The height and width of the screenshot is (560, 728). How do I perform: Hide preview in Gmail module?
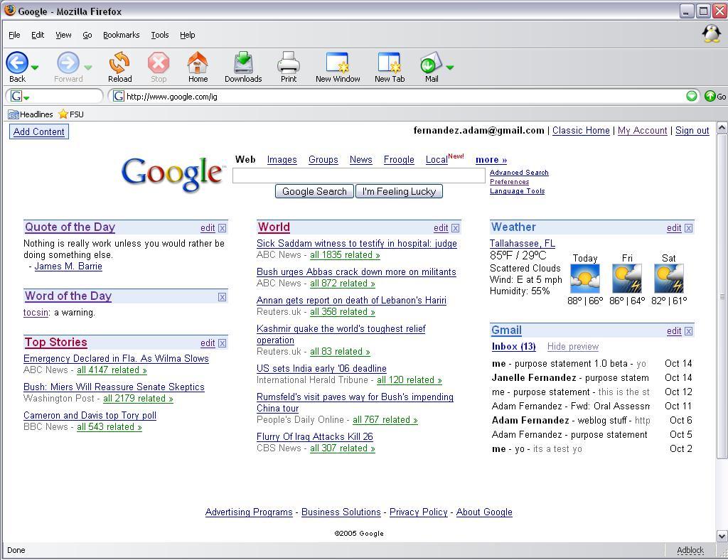(x=573, y=347)
